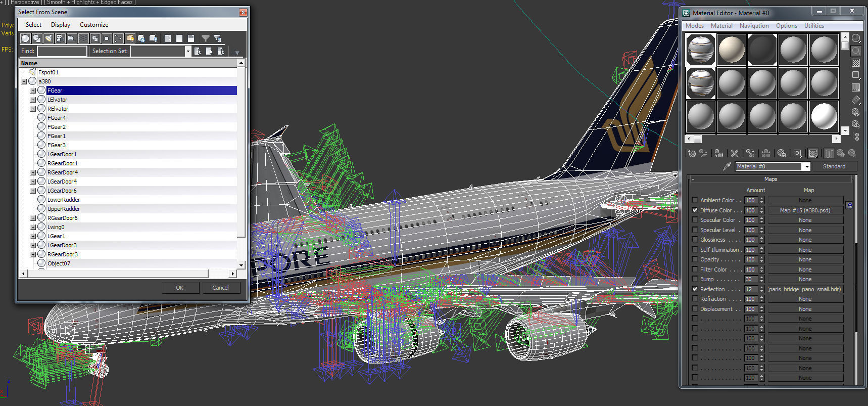868x406 pixels.
Task: Click Select None blank page icon
Action: tap(179, 38)
